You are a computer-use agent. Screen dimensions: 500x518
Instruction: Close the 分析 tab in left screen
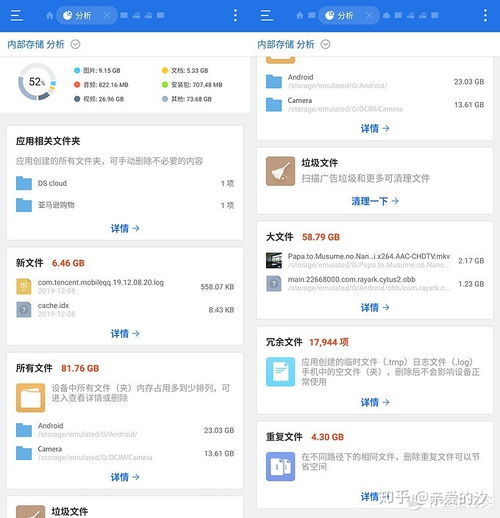(x=107, y=15)
